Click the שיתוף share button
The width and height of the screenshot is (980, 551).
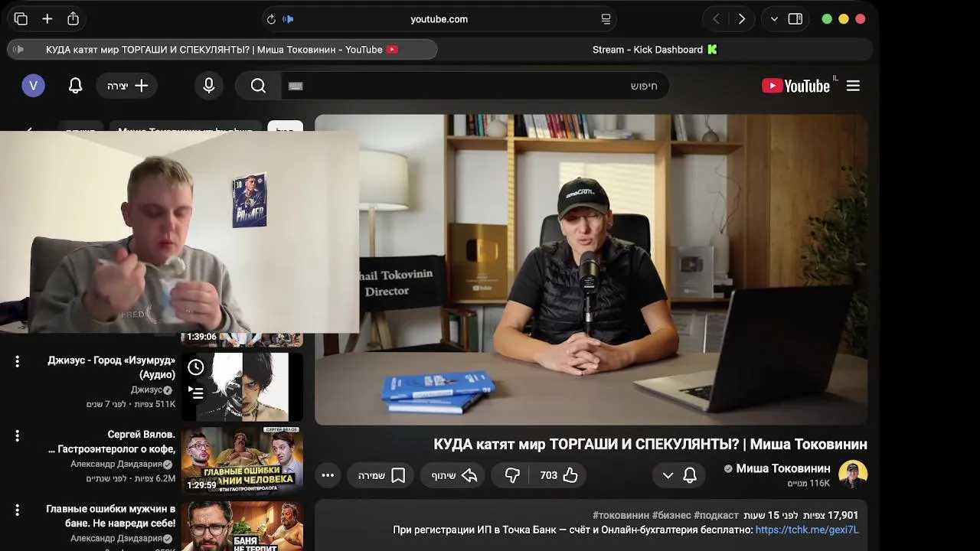coord(454,475)
